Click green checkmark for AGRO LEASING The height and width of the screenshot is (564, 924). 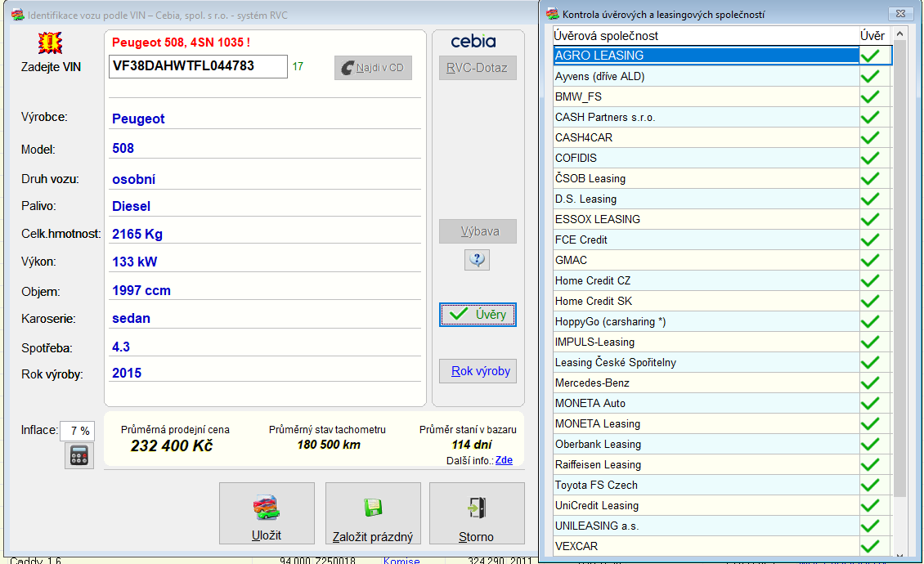(x=872, y=56)
